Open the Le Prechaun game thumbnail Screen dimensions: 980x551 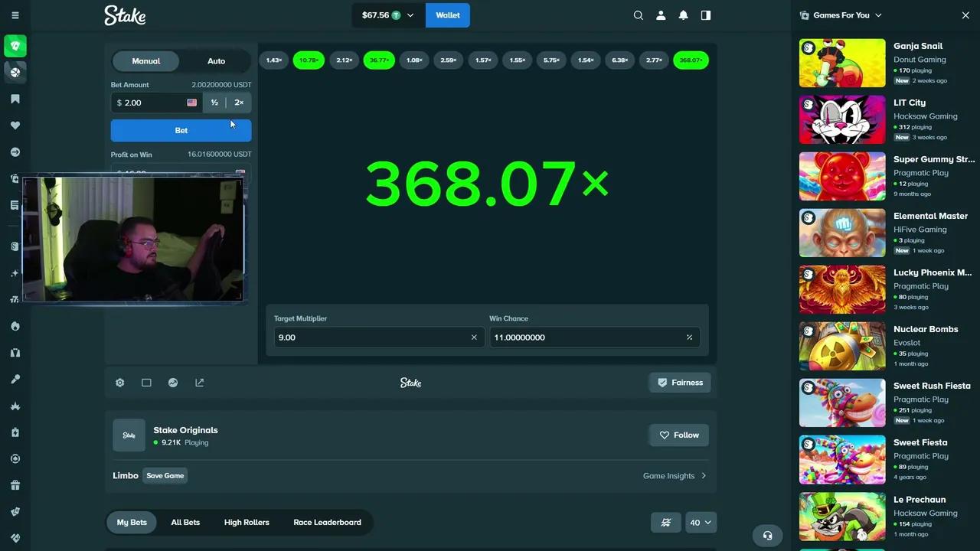pyautogui.click(x=842, y=517)
